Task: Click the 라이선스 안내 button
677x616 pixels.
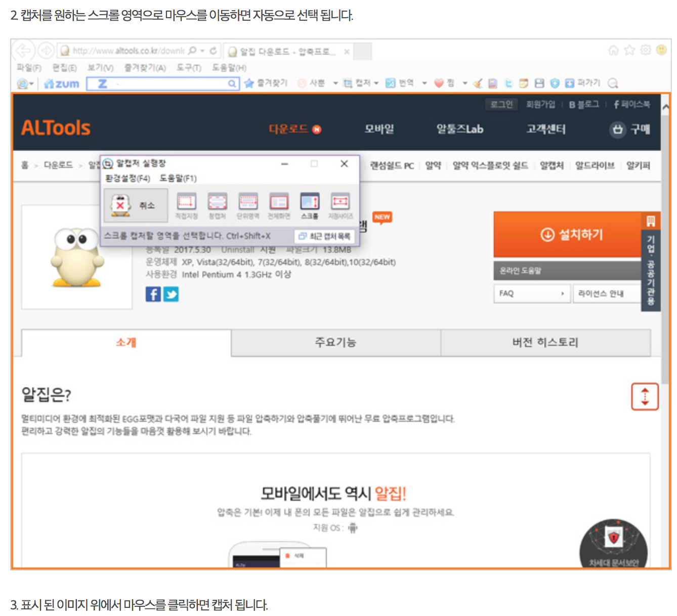Action: tap(607, 293)
